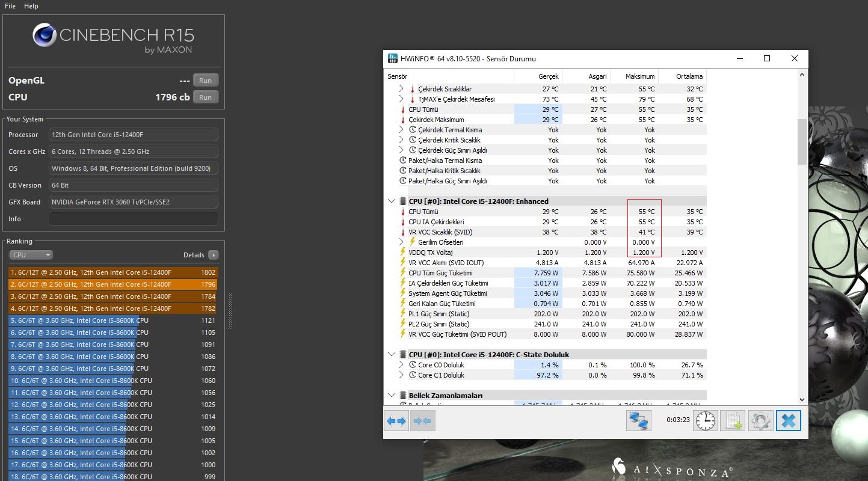Select ranking entry 2 scoring 1796

113,284
